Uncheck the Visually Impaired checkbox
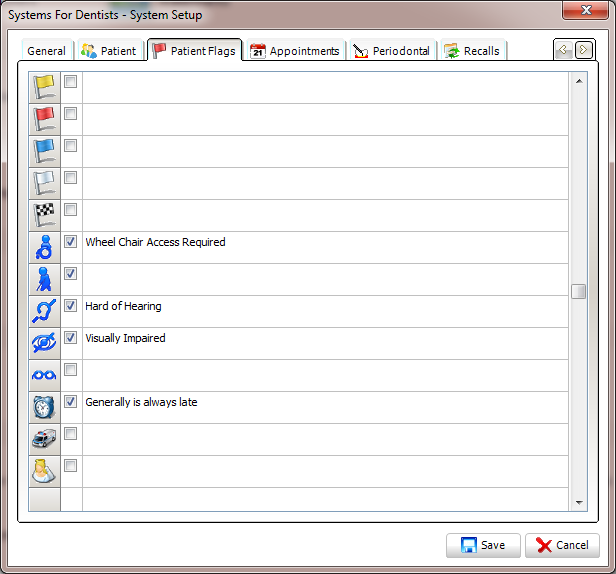 (71, 338)
